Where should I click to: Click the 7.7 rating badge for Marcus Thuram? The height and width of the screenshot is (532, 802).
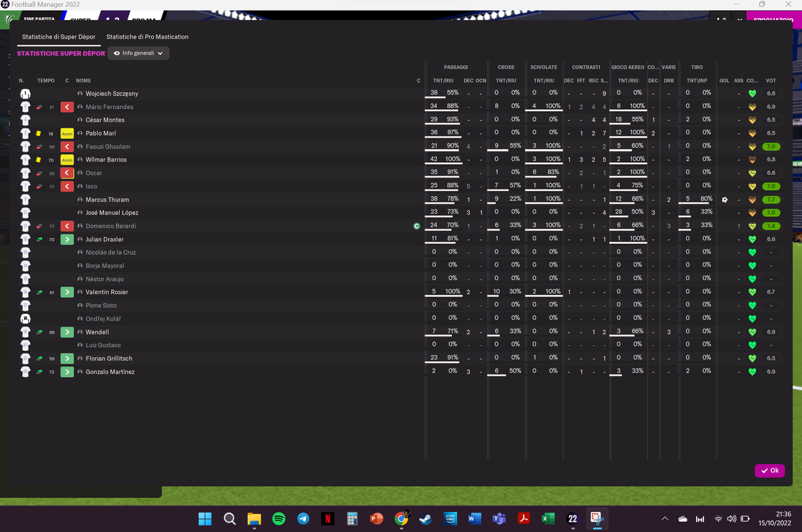tap(771, 199)
